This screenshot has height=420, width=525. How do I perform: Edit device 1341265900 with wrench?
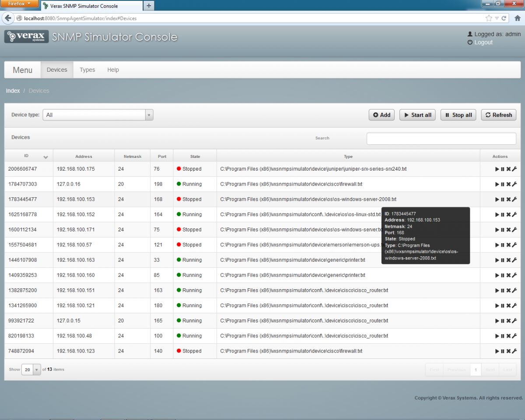point(514,305)
